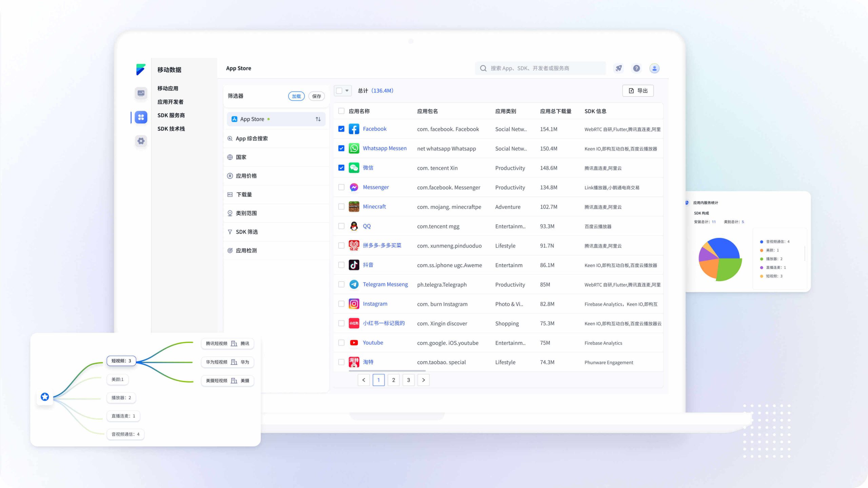Image resolution: width=868 pixels, height=488 pixels.
Task: Click the user avatar icon top right
Action: (x=654, y=68)
